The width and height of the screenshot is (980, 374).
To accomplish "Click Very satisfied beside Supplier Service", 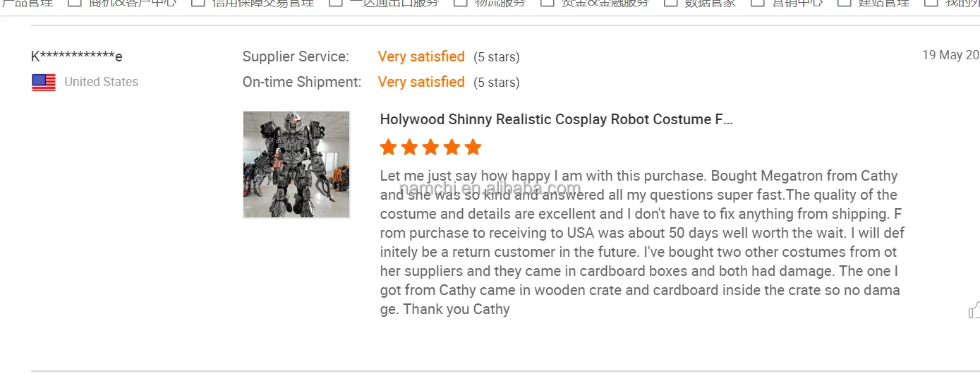I will click(421, 56).
